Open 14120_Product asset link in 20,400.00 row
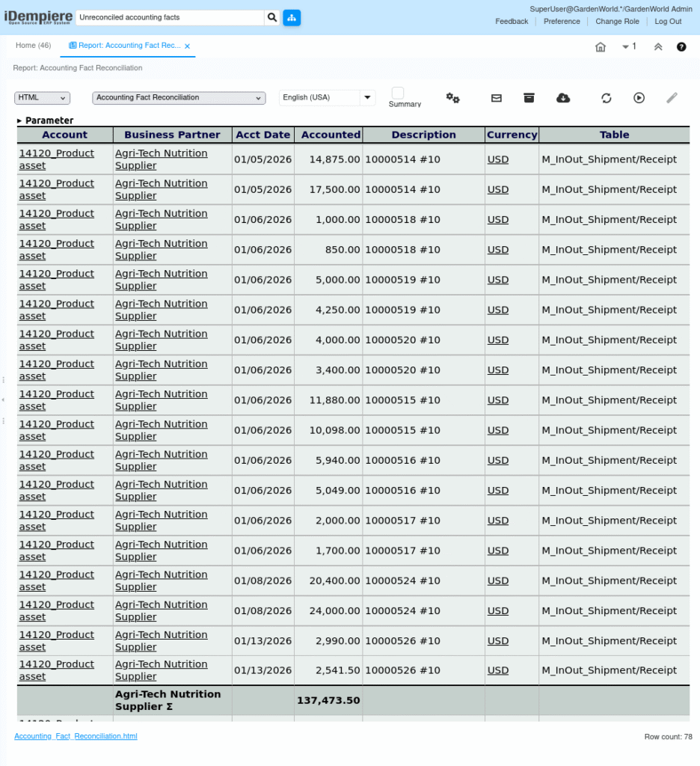The width and height of the screenshot is (700, 766). [57, 580]
